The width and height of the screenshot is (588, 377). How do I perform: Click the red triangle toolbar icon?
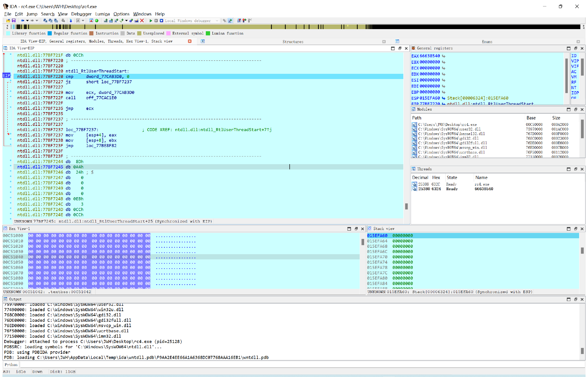coord(91,21)
